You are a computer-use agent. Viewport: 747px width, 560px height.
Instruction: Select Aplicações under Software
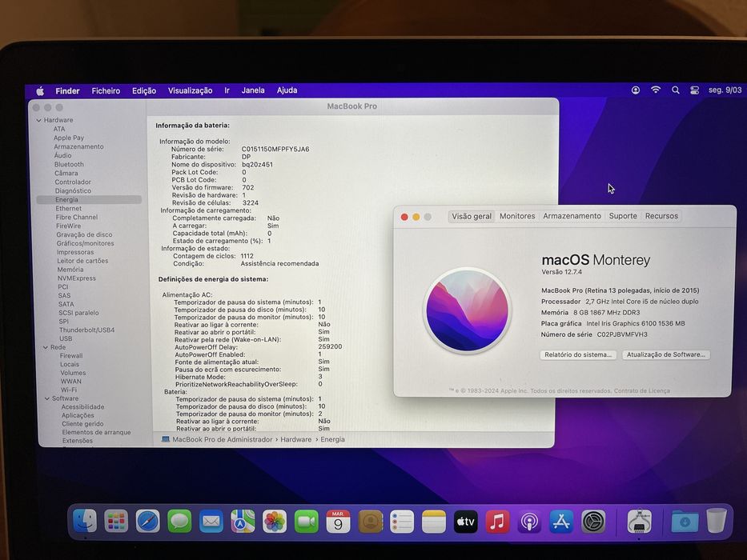point(78,415)
